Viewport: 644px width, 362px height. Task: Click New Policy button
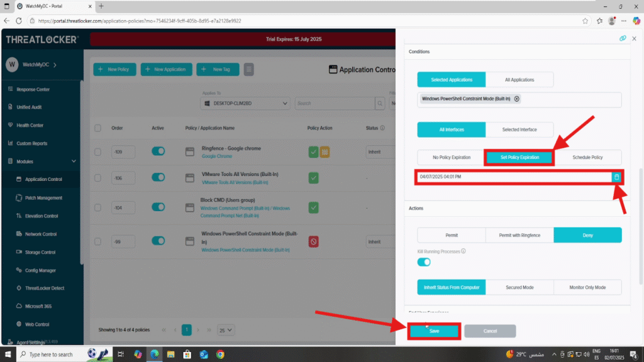[x=114, y=69]
